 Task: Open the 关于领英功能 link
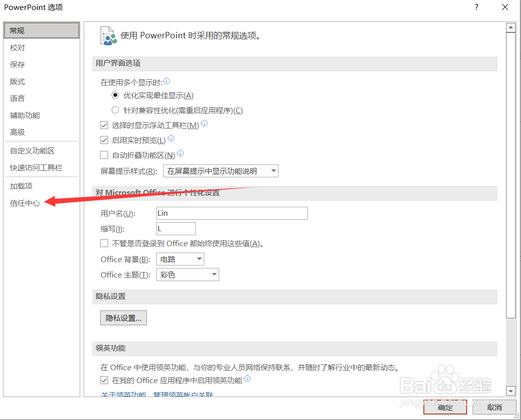click(x=123, y=395)
